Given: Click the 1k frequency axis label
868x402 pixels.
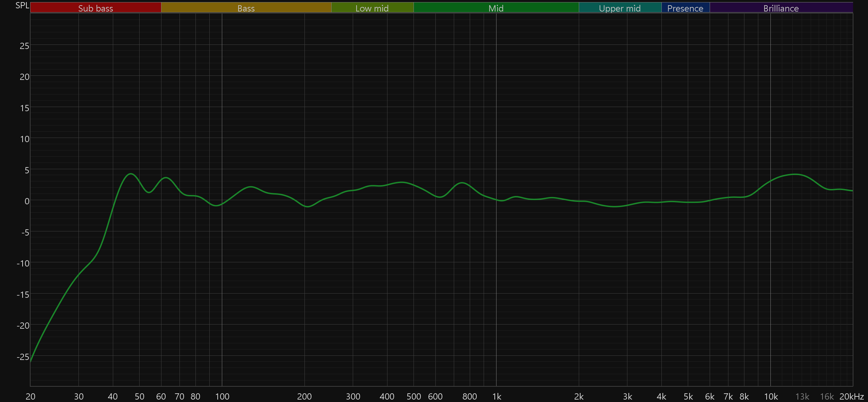Looking at the screenshot, I should click(496, 396).
